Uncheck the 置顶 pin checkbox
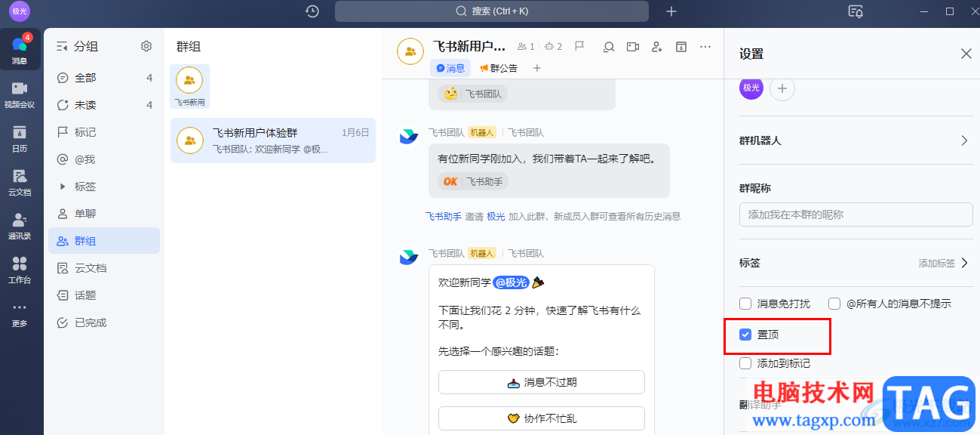This screenshot has width=980, height=435. click(x=745, y=334)
